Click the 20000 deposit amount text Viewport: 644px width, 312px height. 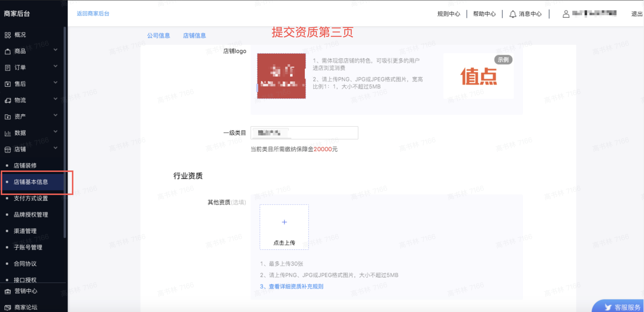pyautogui.click(x=323, y=149)
